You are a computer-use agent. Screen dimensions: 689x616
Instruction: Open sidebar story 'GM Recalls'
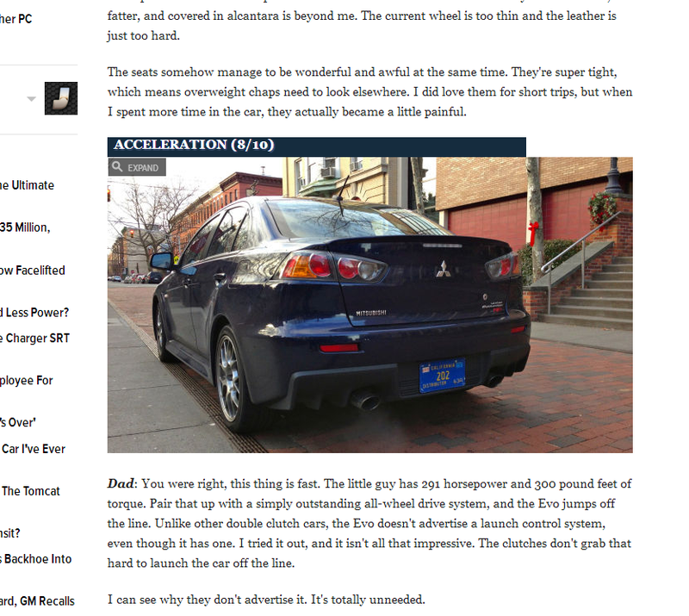point(37,601)
